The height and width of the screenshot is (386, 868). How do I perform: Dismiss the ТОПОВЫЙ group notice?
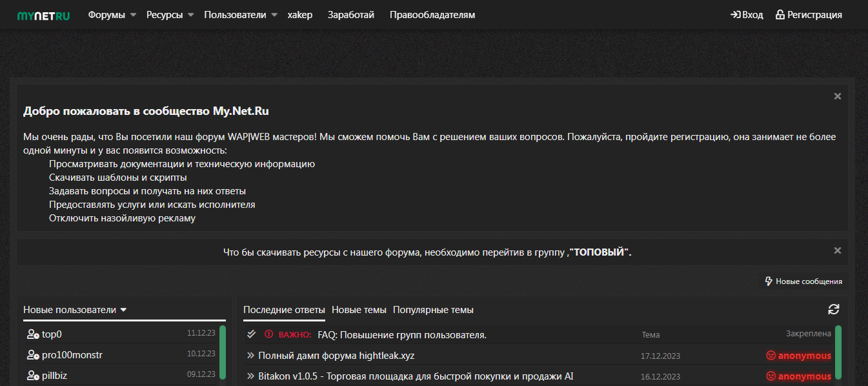[x=837, y=250]
